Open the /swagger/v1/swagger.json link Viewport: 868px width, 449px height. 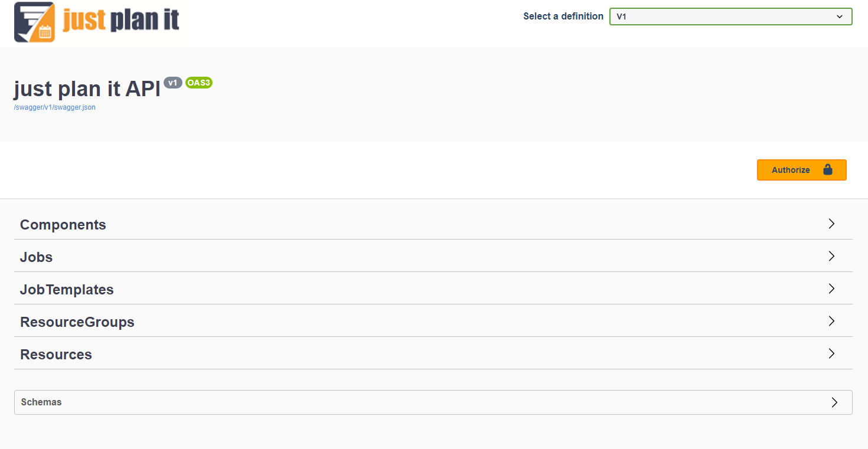[x=55, y=107]
